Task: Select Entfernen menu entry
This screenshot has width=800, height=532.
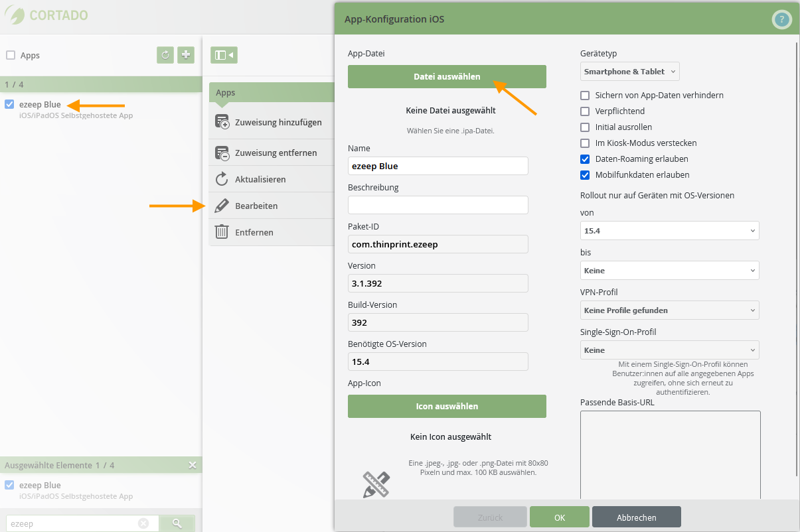Action: 272,232
